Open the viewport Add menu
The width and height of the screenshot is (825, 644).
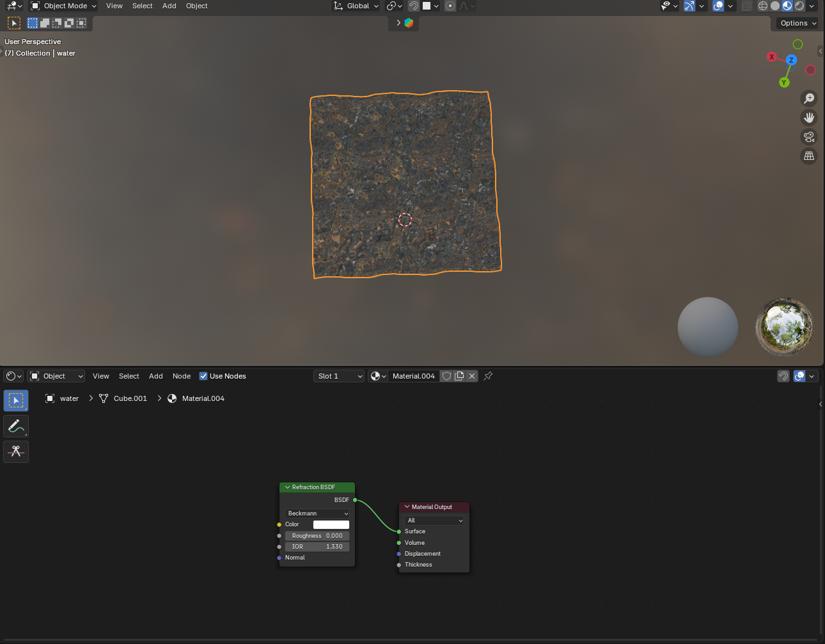[169, 6]
